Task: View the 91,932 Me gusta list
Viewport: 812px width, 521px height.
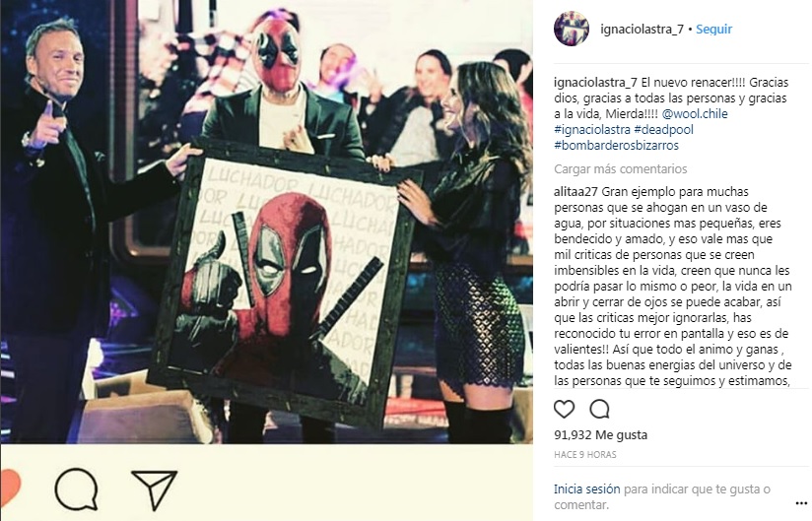Action: coord(600,435)
